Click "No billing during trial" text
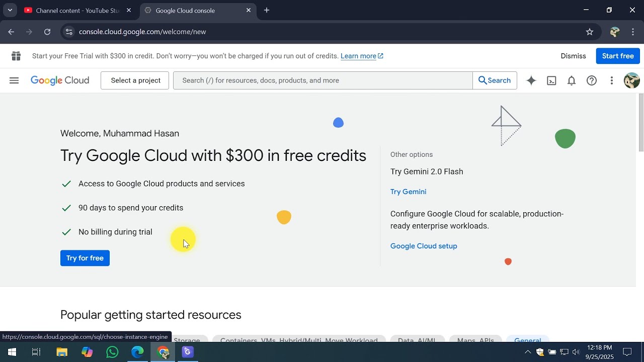Image resolution: width=644 pixels, height=362 pixels. (x=115, y=232)
